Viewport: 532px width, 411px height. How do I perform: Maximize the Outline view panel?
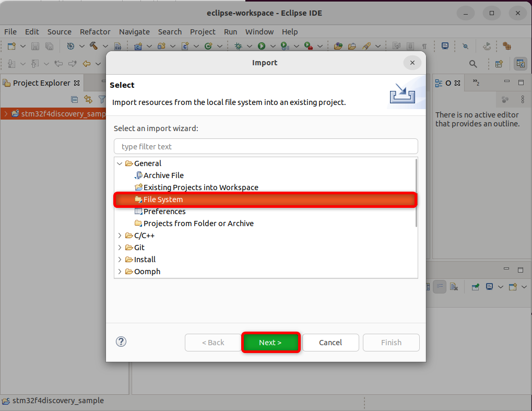coord(521,83)
